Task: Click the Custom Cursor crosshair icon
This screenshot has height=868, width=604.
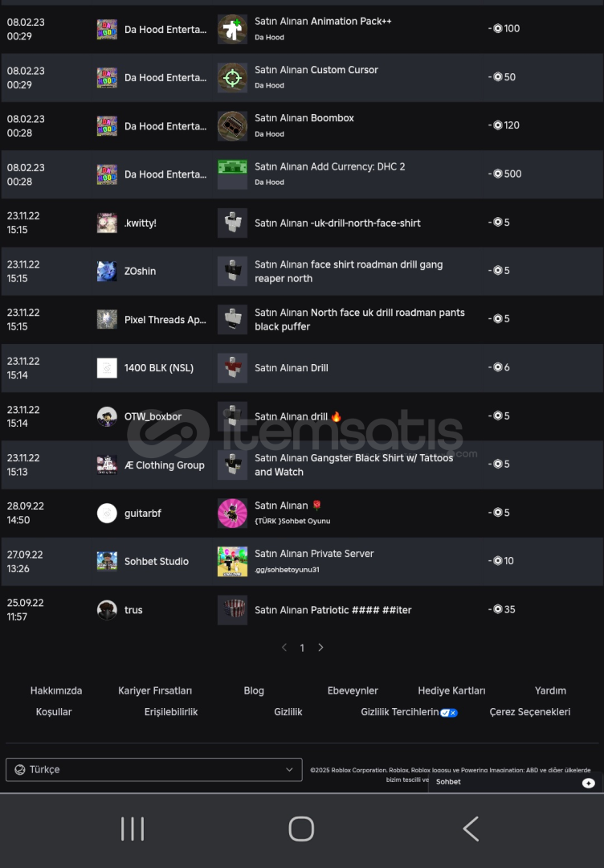Action: (x=232, y=77)
